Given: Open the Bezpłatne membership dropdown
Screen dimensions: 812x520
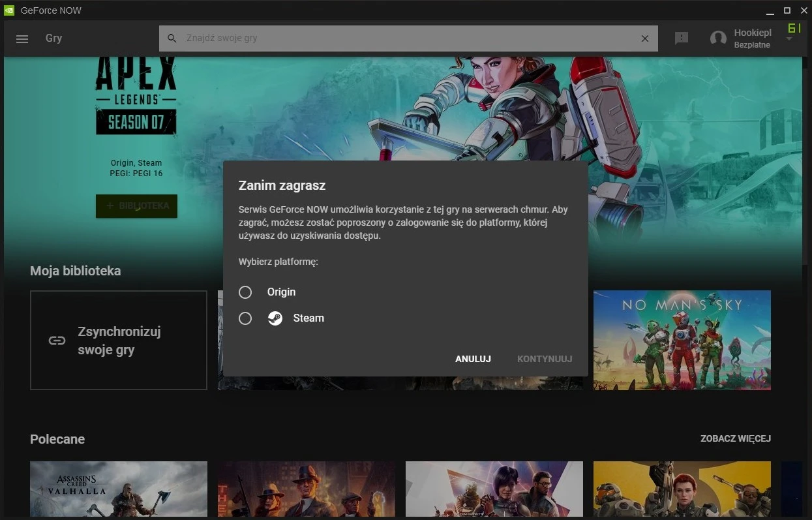Looking at the screenshot, I should pyautogui.click(x=753, y=45).
